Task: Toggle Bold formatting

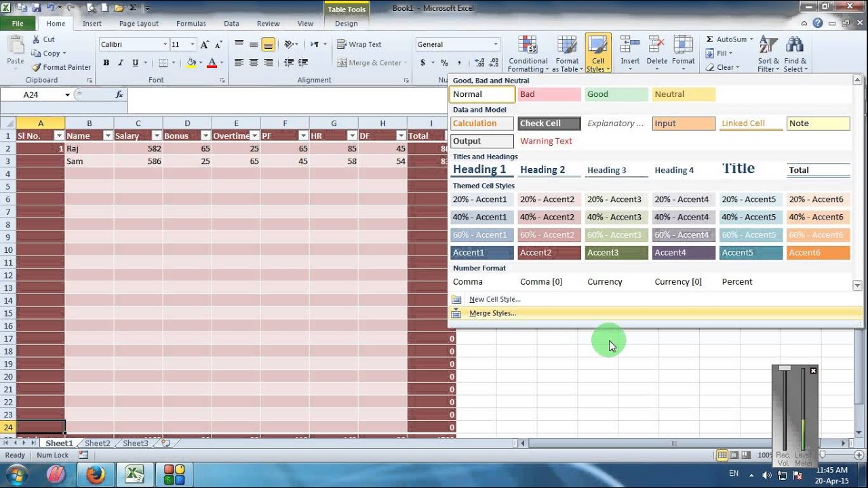Action: [x=106, y=63]
